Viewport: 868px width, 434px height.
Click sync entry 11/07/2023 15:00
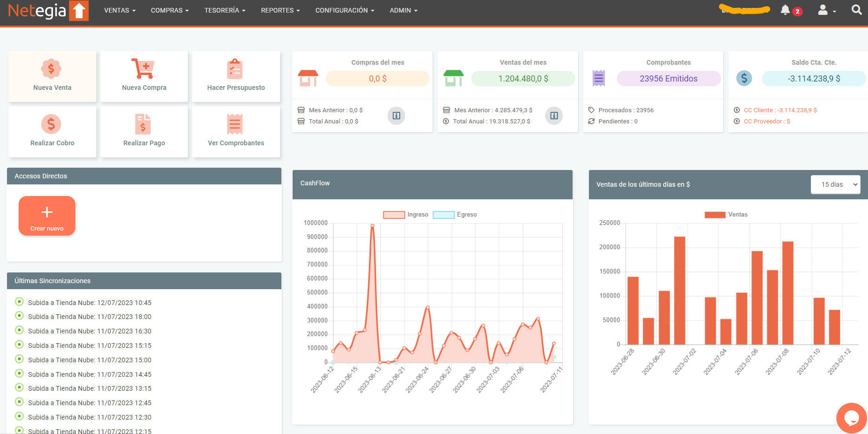click(89, 360)
